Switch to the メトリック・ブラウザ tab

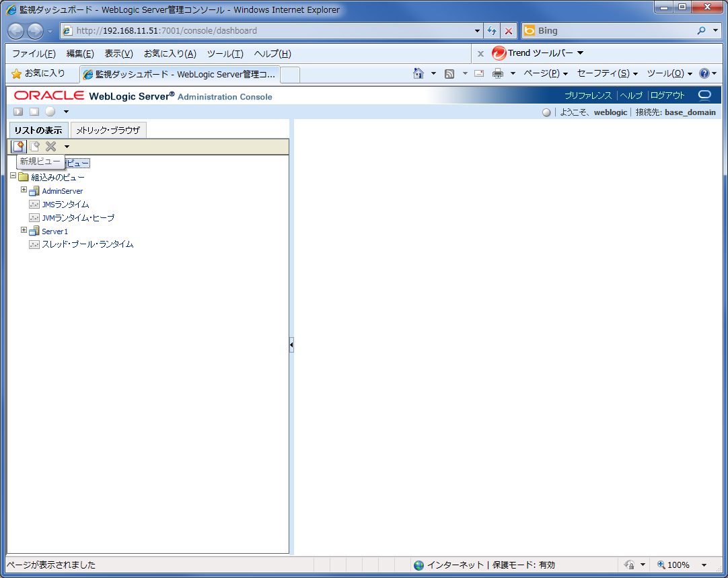click(108, 131)
